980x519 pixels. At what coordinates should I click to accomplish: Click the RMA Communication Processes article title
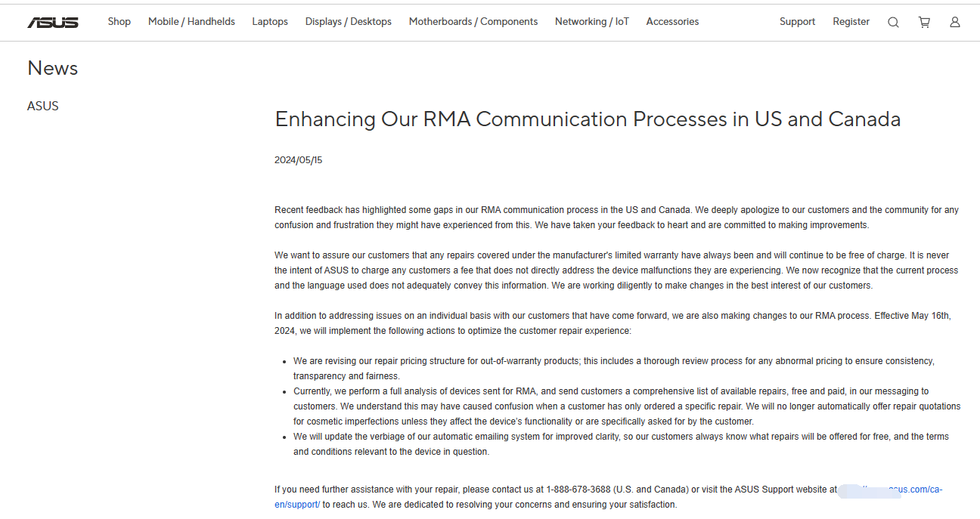[588, 119]
